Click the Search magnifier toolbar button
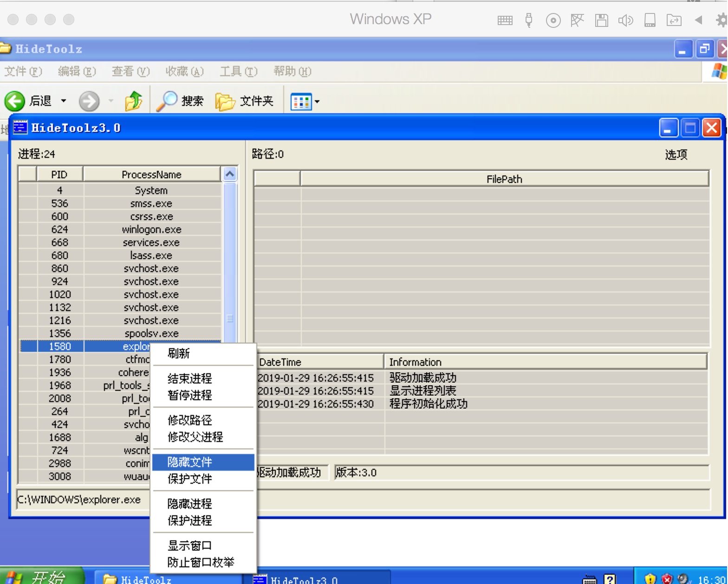Image resolution: width=728 pixels, height=584 pixels. [x=181, y=101]
